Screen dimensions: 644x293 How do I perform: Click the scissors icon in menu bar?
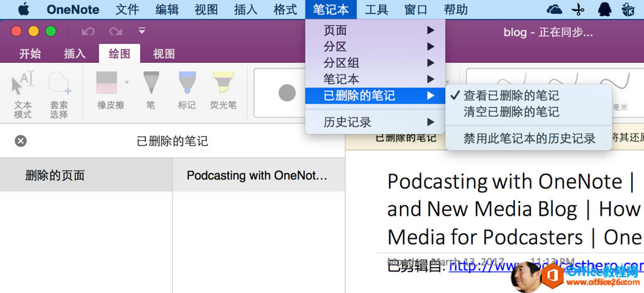pos(578,9)
